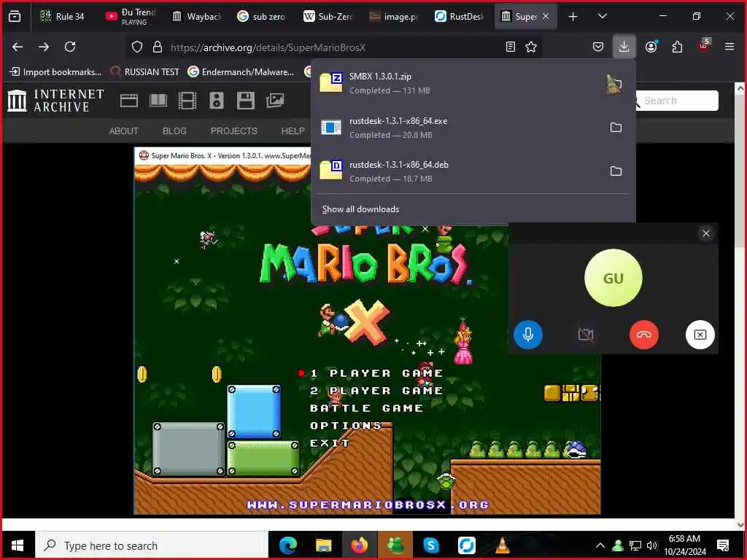Open the tracking protection shield icon
The width and height of the screenshot is (747, 560).
[137, 47]
